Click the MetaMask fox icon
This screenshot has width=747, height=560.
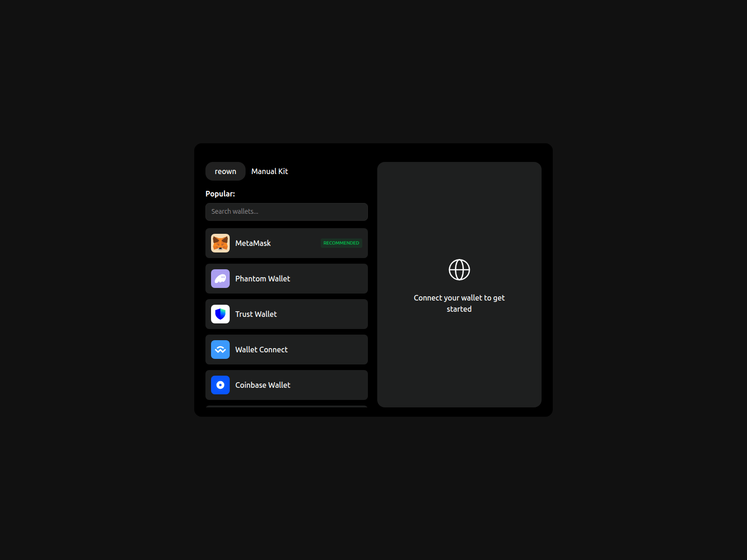point(220,243)
